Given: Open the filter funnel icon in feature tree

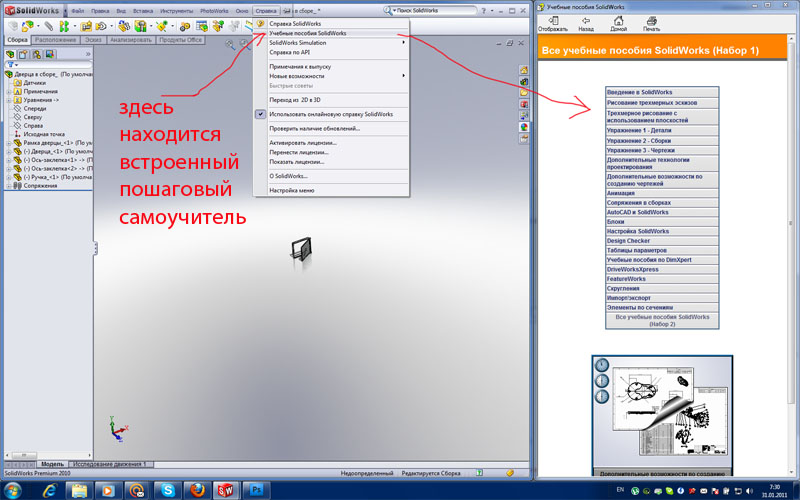Looking at the screenshot, I should tap(12, 64).
